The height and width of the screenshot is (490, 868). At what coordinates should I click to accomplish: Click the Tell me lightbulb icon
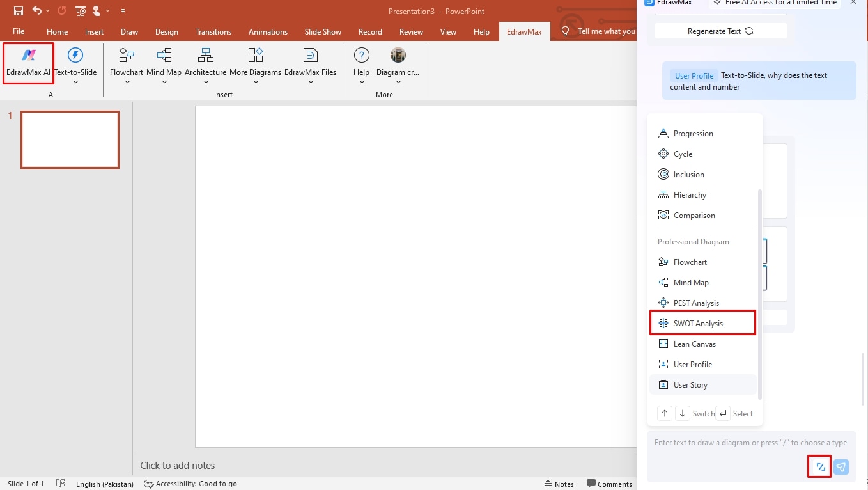click(x=565, y=31)
